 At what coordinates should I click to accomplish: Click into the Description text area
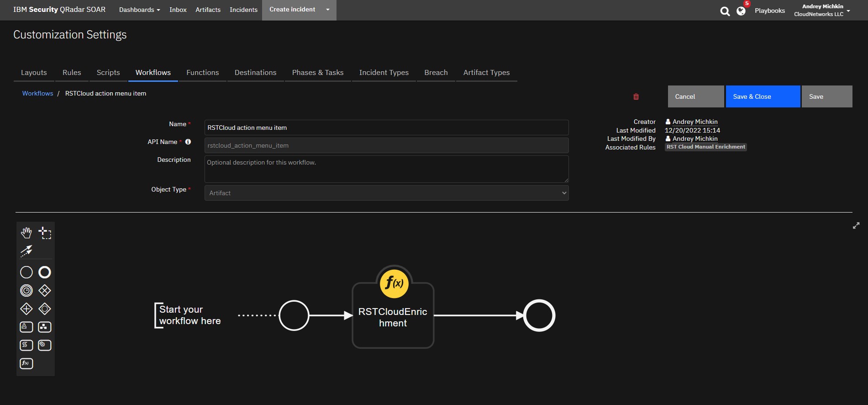(387, 169)
